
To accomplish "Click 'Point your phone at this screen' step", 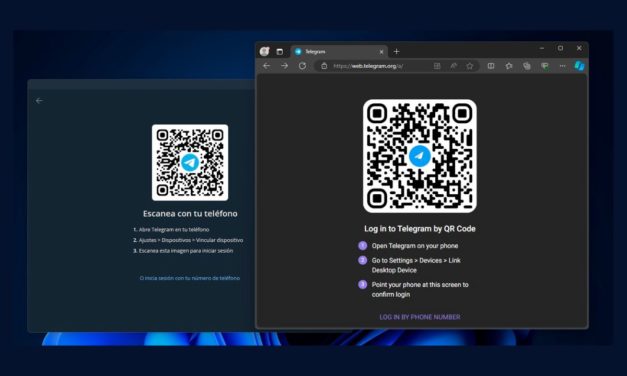I will pyautogui.click(x=420, y=289).
